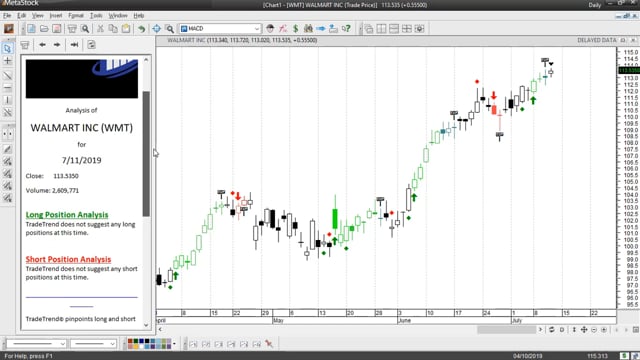The width and height of the screenshot is (640, 360).
Task: Click the DELAYED DATA label
Action: pos(596,40)
